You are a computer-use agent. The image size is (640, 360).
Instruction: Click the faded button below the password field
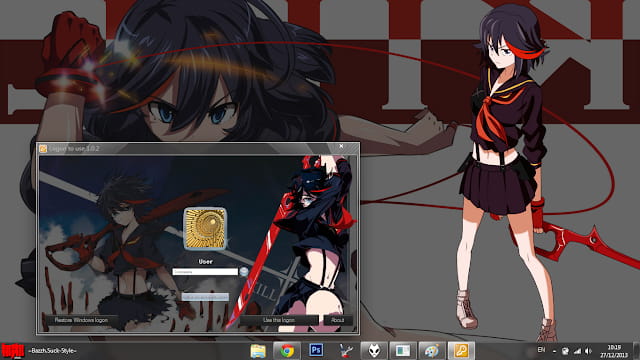205,297
